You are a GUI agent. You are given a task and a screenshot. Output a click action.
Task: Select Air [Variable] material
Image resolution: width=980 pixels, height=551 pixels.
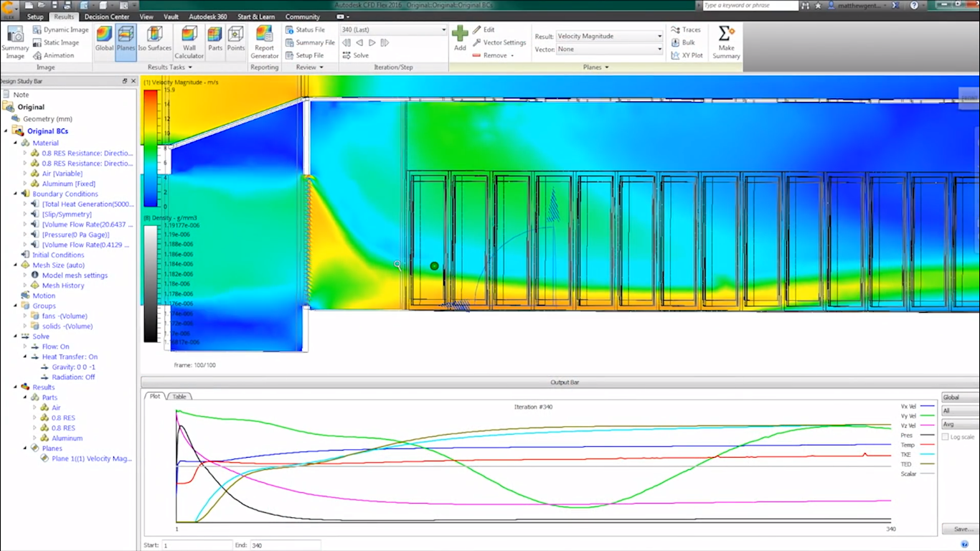pos(62,174)
